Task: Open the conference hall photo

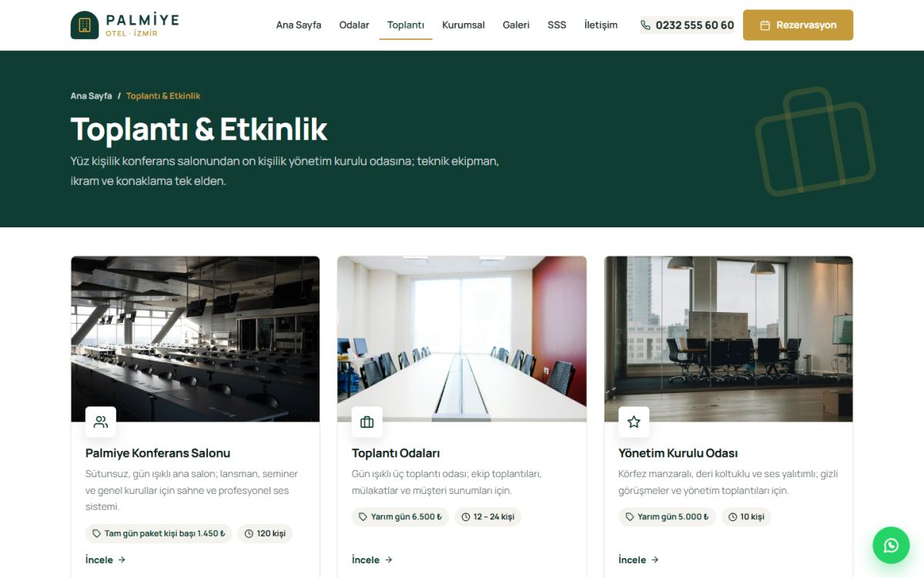Action: [196, 339]
